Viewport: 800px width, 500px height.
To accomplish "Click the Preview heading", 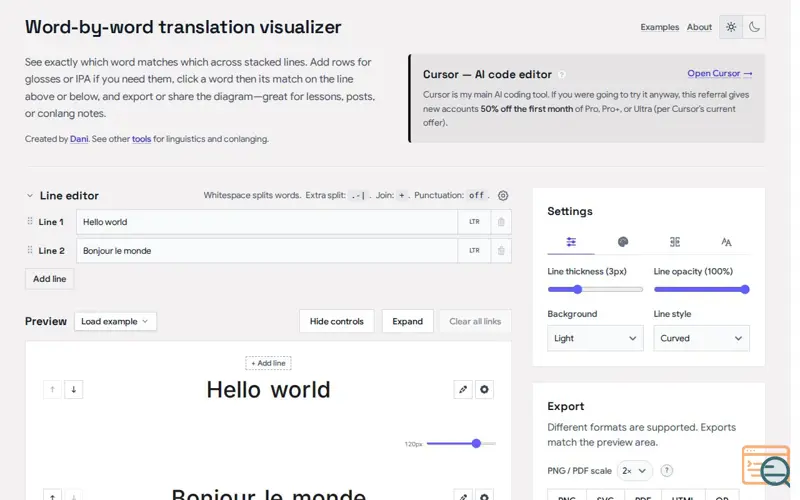I will (46, 321).
